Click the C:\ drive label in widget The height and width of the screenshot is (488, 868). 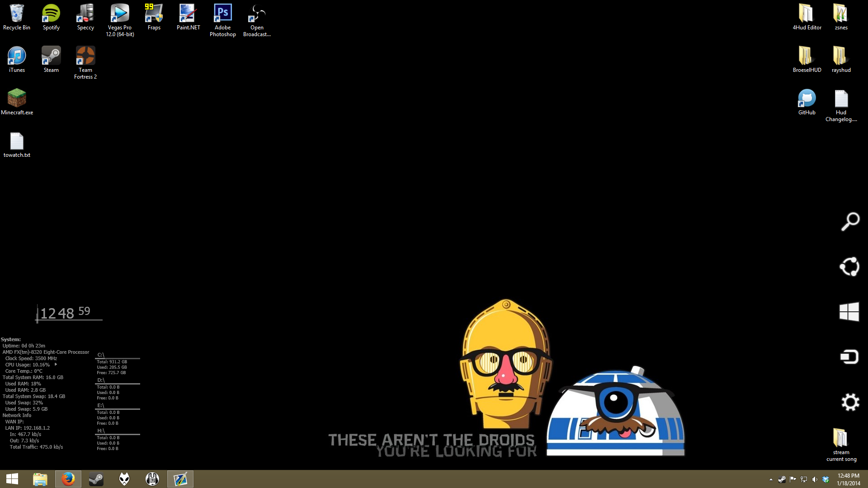(101, 355)
